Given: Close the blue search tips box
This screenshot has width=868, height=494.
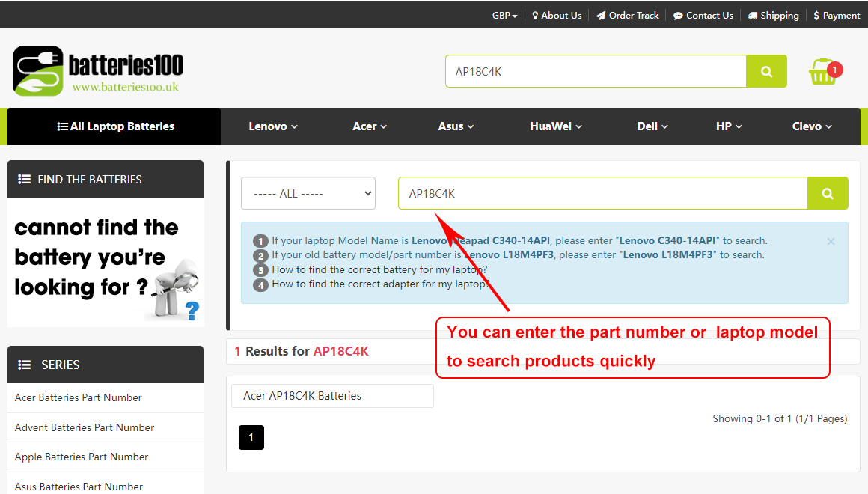Looking at the screenshot, I should [x=831, y=241].
